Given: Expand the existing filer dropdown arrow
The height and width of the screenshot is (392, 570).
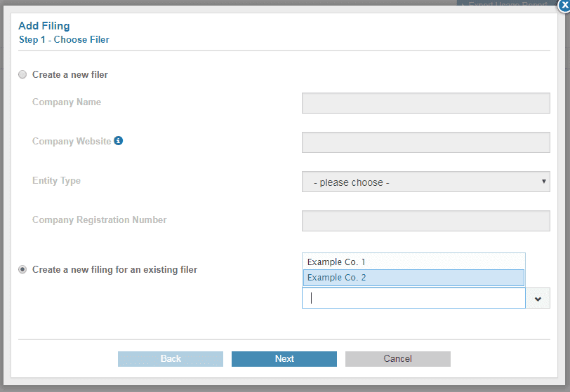Looking at the screenshot, I should pos(538,298).
